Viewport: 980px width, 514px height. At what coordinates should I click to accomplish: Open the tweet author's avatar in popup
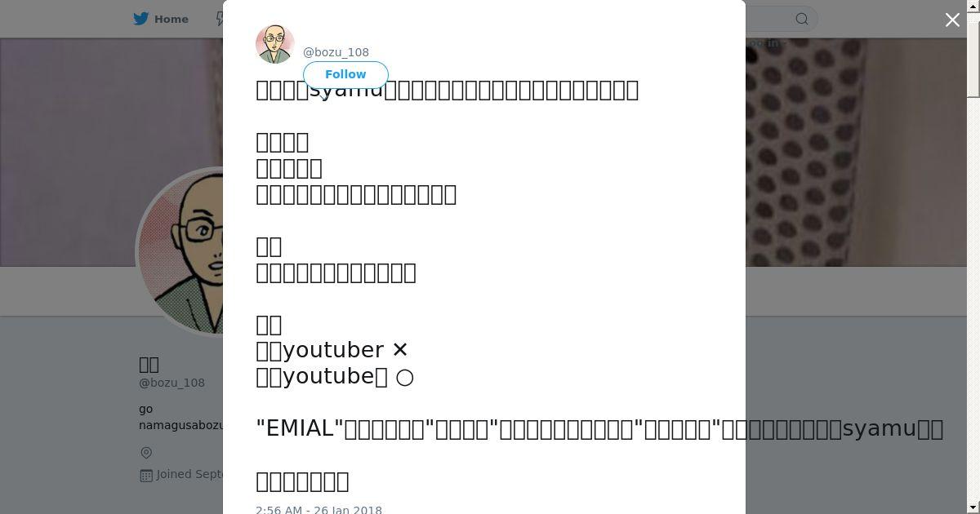click(x=275, y=44)
